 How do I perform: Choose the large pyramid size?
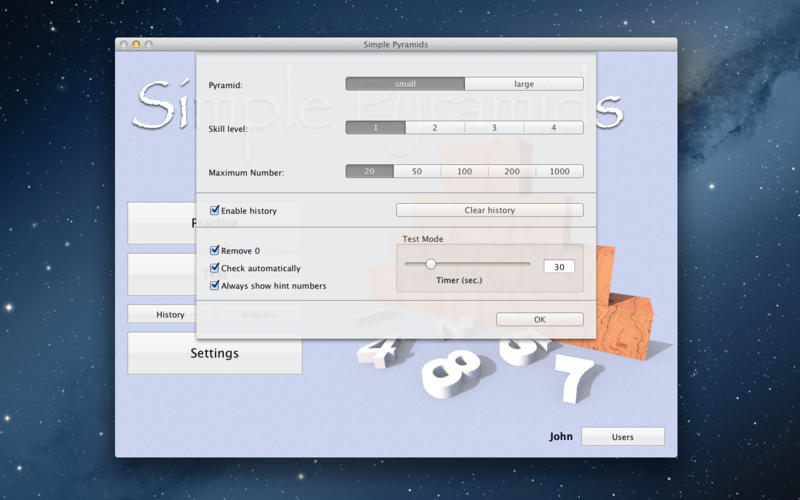point(524,84)
